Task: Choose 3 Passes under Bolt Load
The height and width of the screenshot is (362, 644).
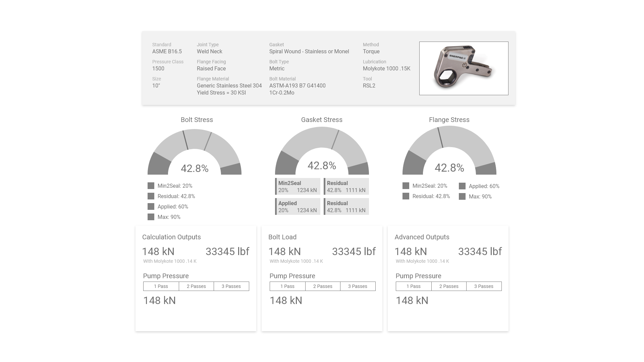Action: 358,286
